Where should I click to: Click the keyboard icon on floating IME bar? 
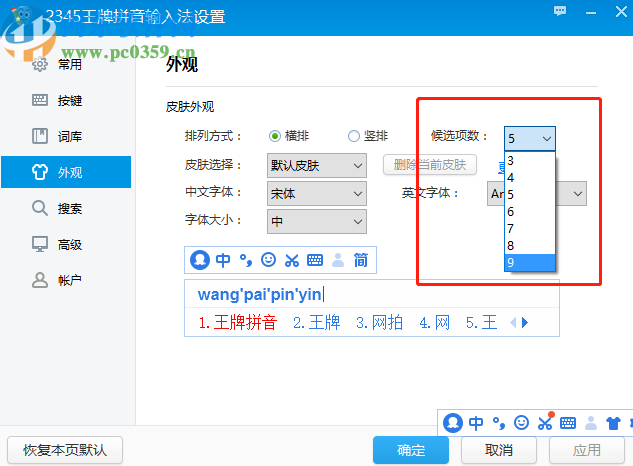tap(568, 423)
